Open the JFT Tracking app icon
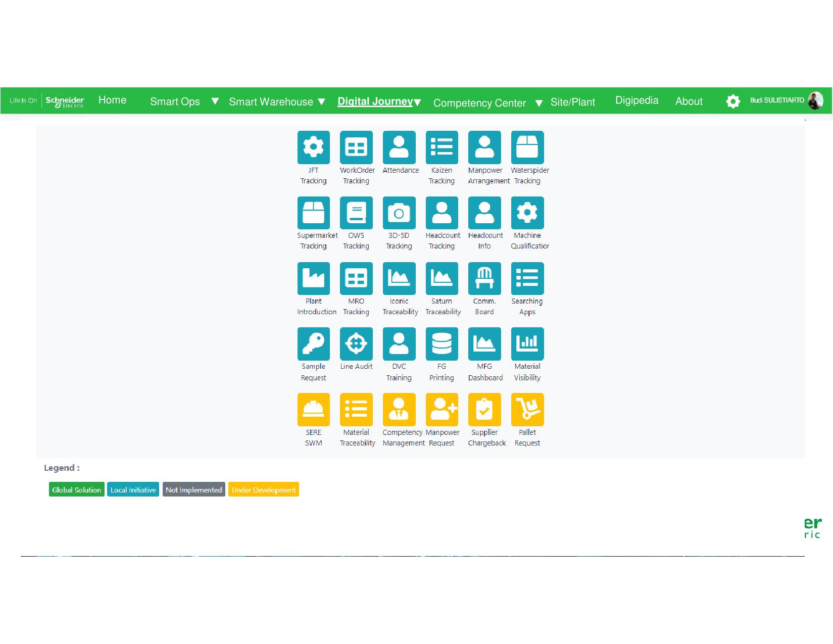This screenshot has width=833, height=644. [313, 147]
